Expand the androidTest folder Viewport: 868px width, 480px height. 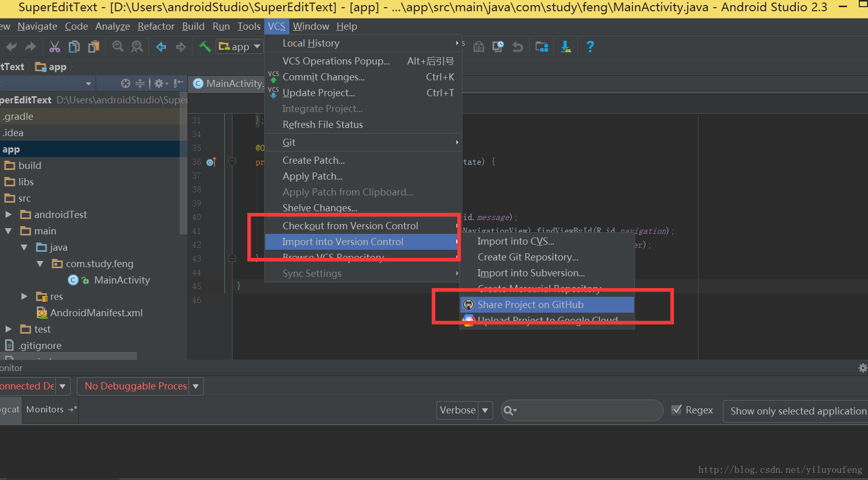click(x=8, y=214)
